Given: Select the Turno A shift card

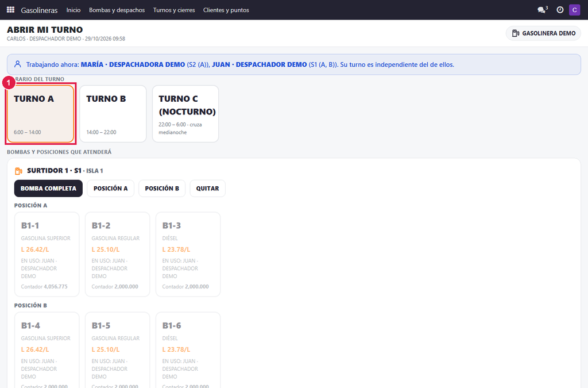Looking at the screenshot, I should (x=41, y=114).
